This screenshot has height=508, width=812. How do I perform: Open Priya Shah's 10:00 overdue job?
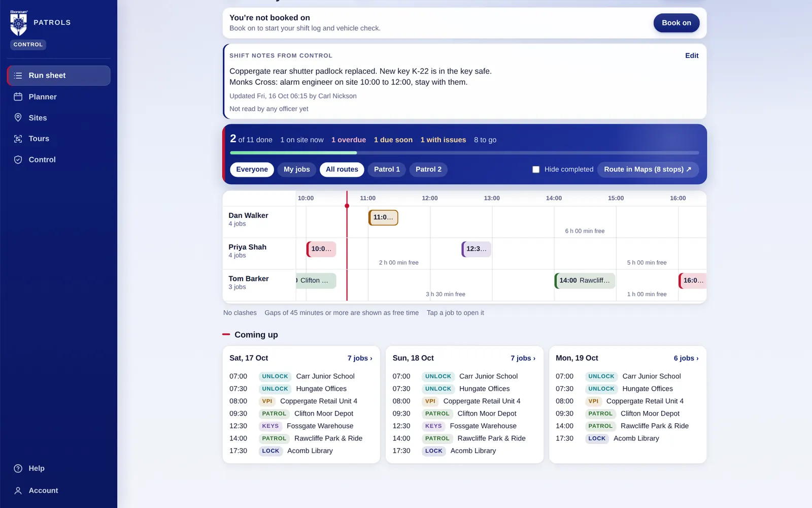pyautogui.click(x=321, y=249)
